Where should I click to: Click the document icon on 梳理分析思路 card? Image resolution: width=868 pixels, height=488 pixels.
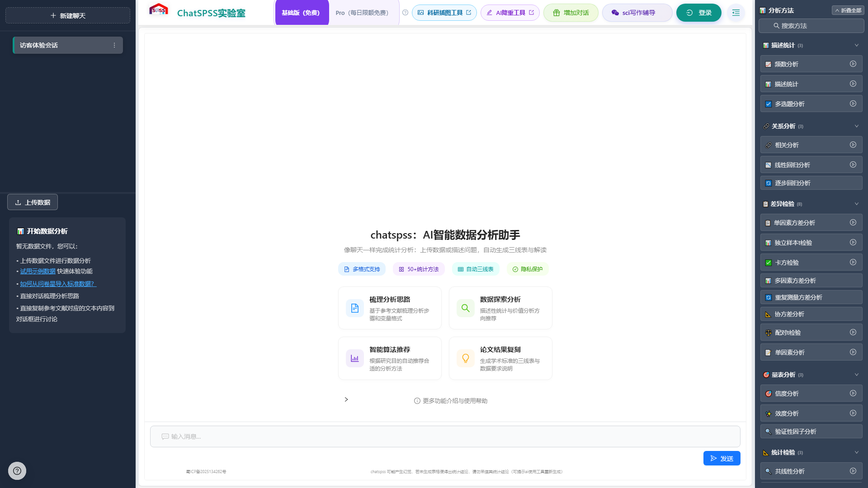tap(355, 308)
